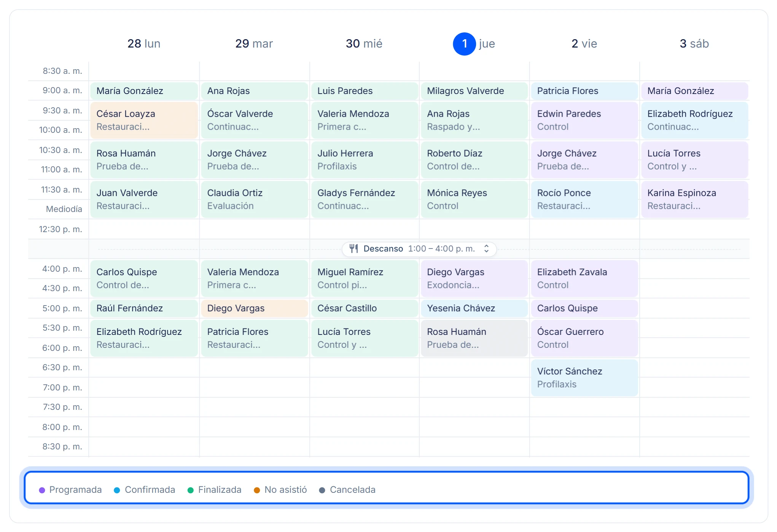This screenshot has width=777, height=532.
Task: Click the purple Programada legend dot
Action: pos(42,490)
